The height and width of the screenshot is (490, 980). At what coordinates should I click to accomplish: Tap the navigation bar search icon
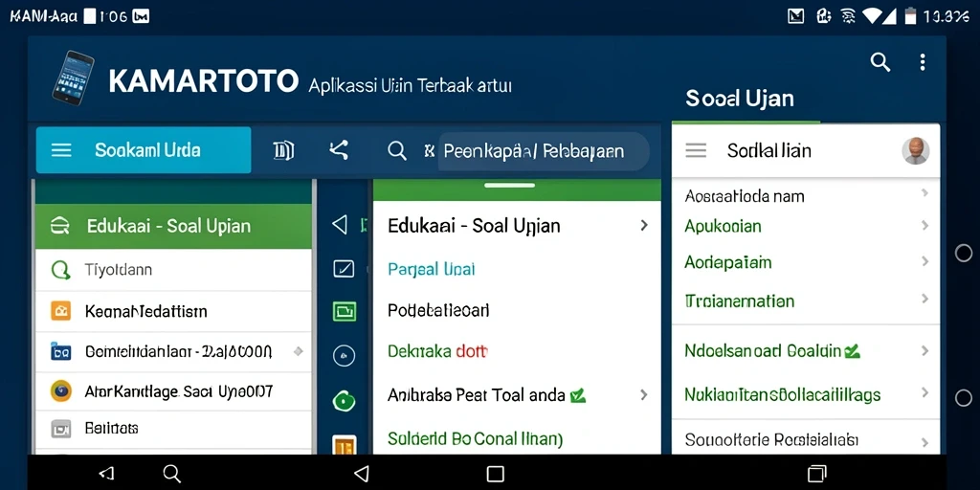pos(172,473)
